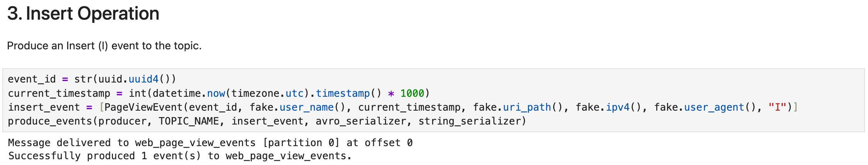Click the uri_path call in the code

pos(527,107)
